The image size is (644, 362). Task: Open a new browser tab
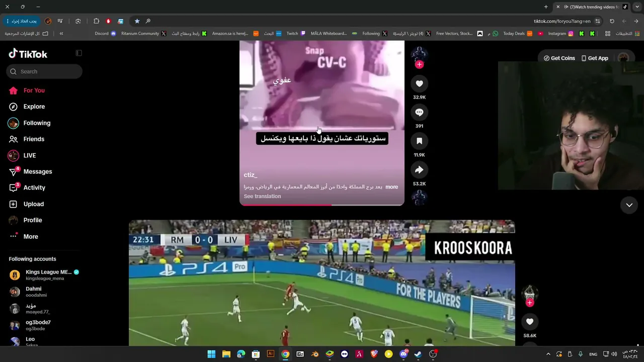coord(546,7)
